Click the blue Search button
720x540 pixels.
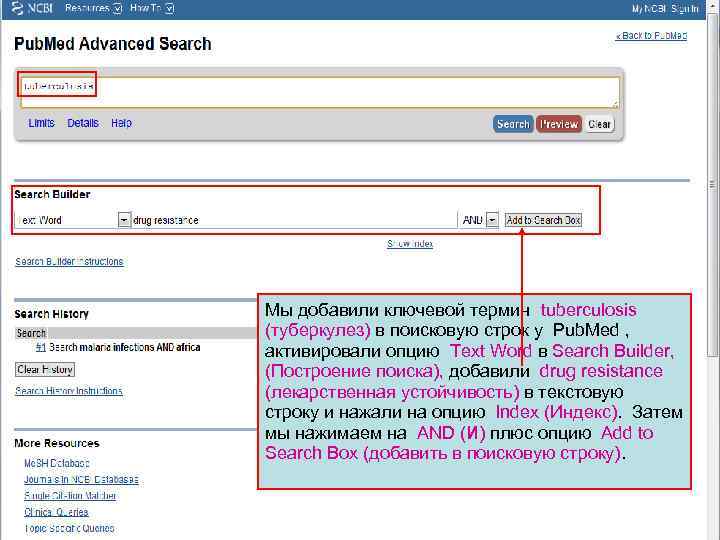tap(513, 124)
